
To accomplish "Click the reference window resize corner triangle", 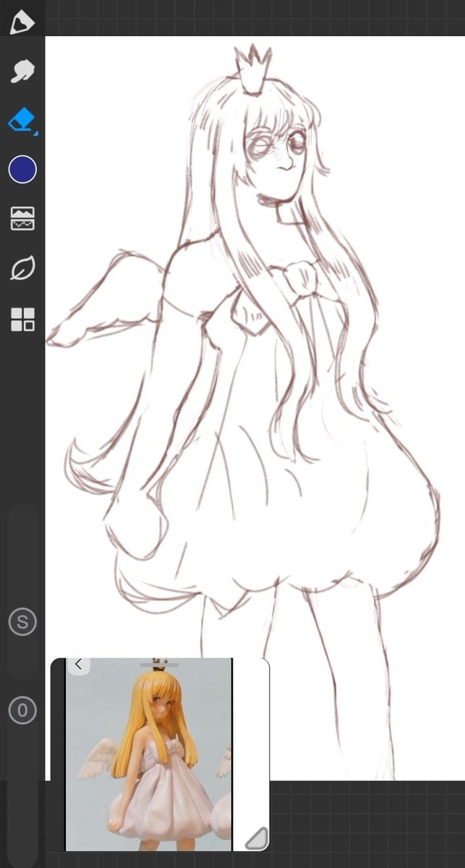I will (x=256, y=838).
